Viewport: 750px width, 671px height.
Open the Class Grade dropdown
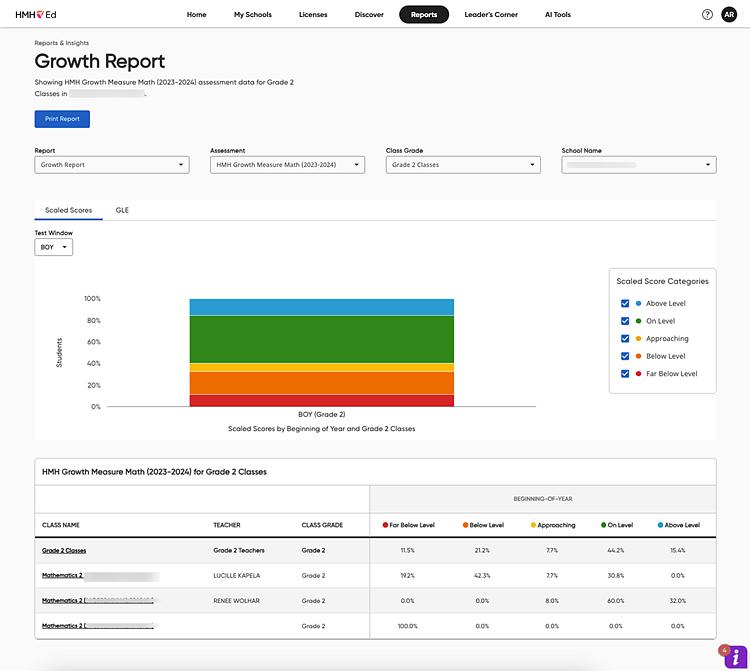coord(463,165)
